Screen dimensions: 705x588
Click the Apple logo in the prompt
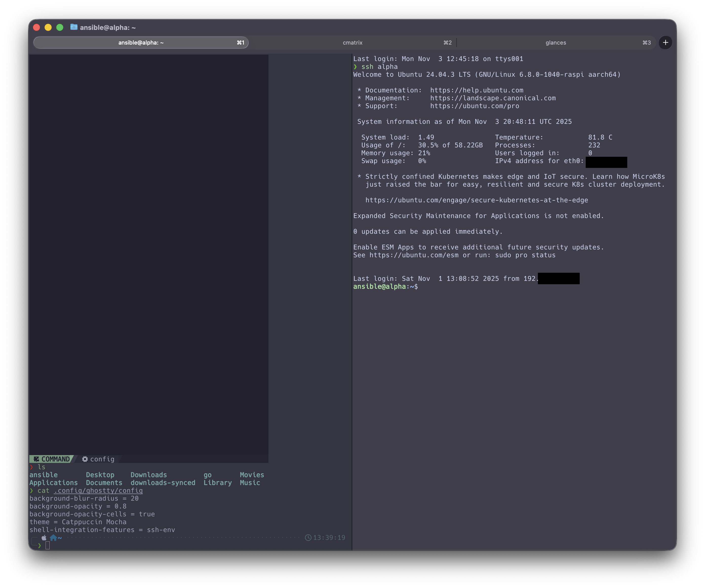pyautogui.click(x=44, y=538)
